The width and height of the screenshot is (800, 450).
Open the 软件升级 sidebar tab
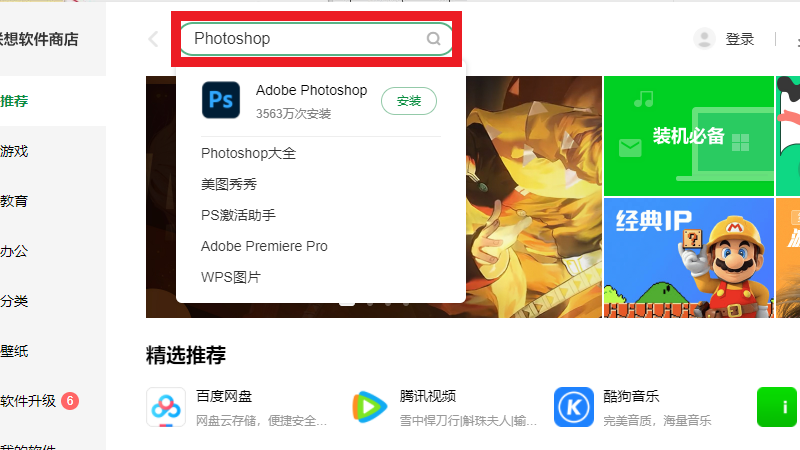pos(28,401)
